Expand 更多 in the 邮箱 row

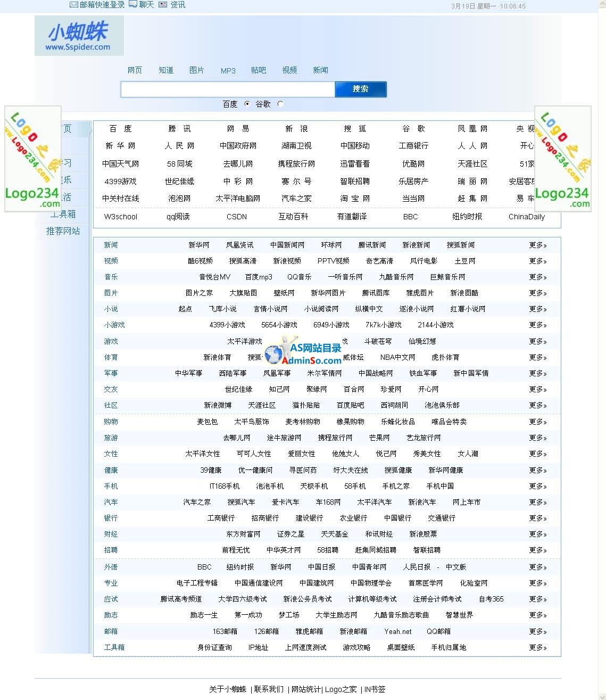538,632
